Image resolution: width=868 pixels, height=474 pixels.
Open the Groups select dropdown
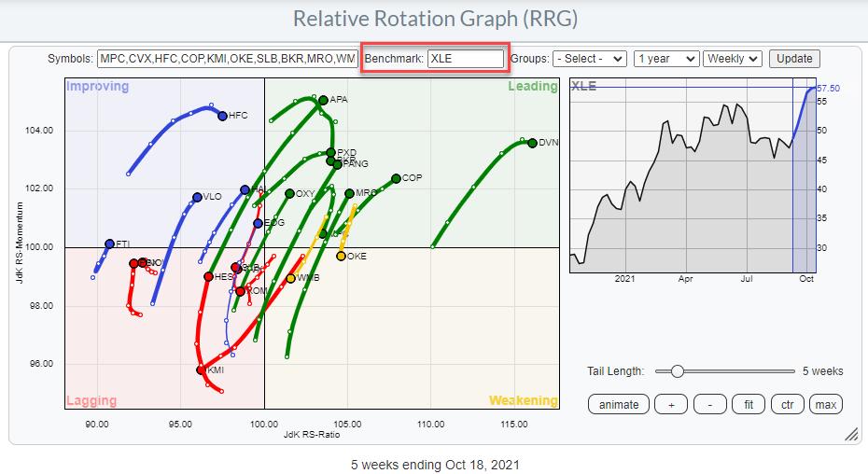[589, 59]
